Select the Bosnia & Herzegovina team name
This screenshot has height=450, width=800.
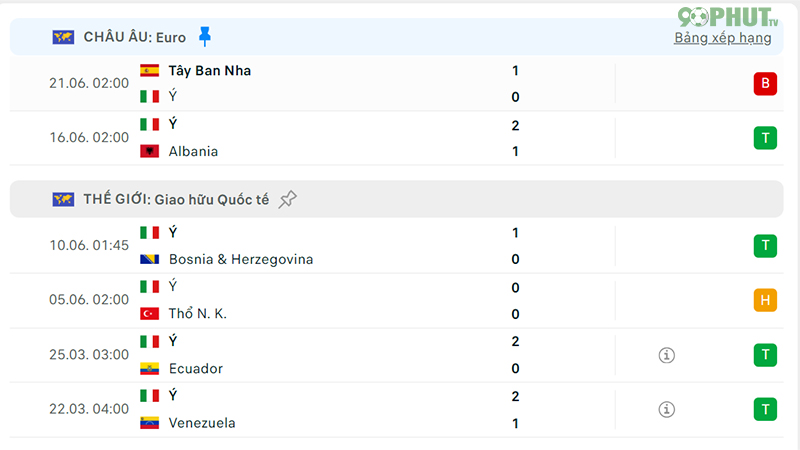[x=241, y=259]
